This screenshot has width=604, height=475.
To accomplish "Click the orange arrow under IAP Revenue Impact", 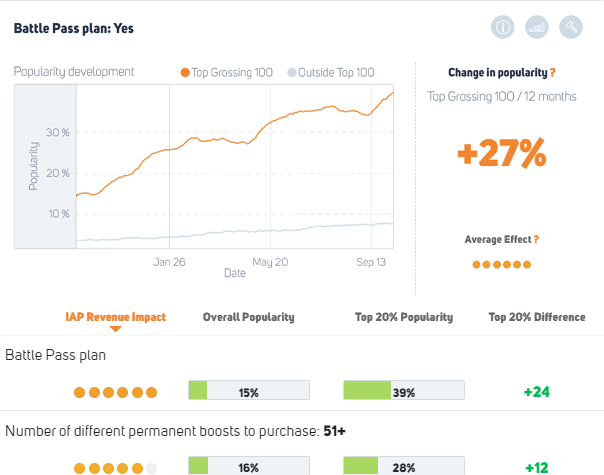I will (x=116, y=329).
